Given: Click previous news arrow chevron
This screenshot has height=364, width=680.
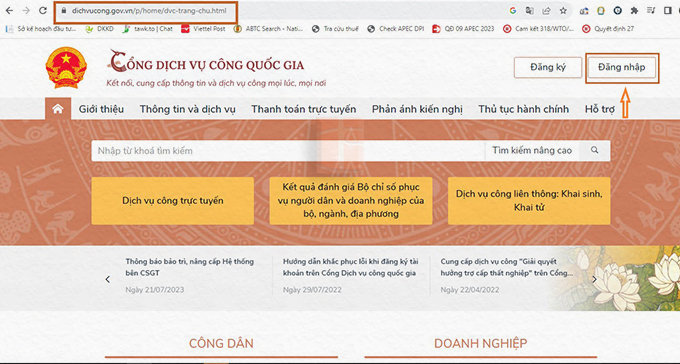Looking at the screenshot, I should click(108, 279).
